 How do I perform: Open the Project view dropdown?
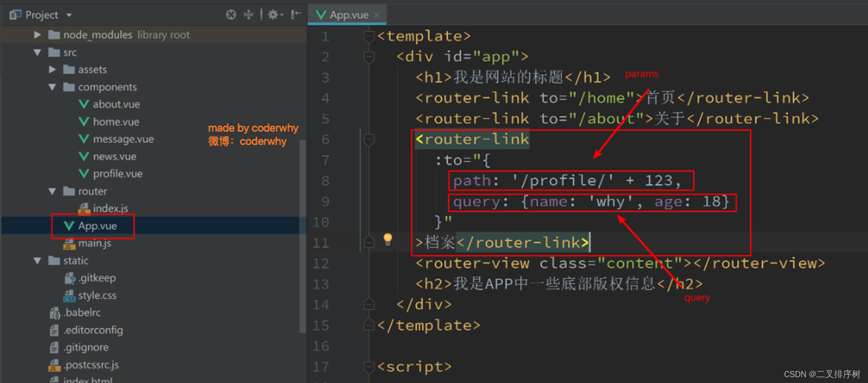[x=69, y=15]
